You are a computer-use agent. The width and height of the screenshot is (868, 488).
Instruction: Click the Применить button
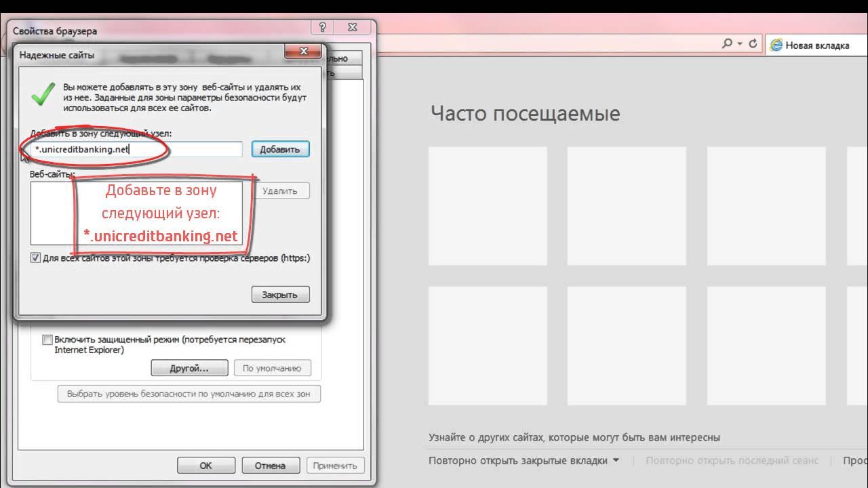pyautogui.click(x=335, y=466)
